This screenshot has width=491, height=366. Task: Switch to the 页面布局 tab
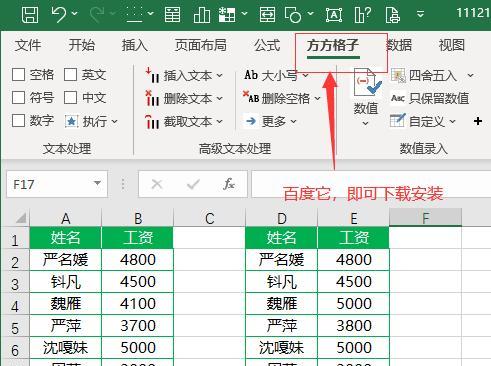[x=201, y=45]
